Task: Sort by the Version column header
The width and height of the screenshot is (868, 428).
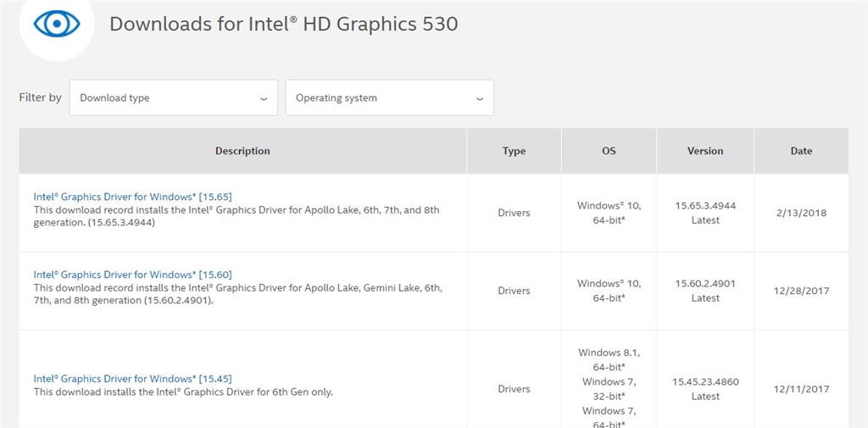Action: 705,151
